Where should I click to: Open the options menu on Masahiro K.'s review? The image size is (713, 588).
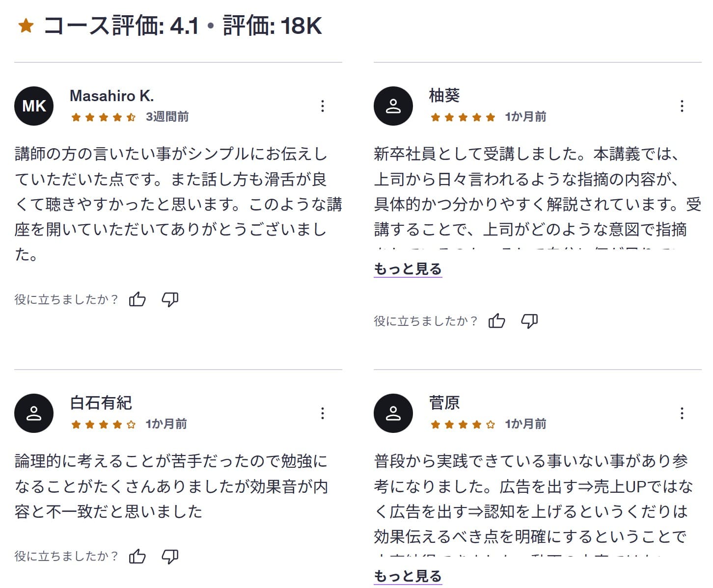point(323,106)
